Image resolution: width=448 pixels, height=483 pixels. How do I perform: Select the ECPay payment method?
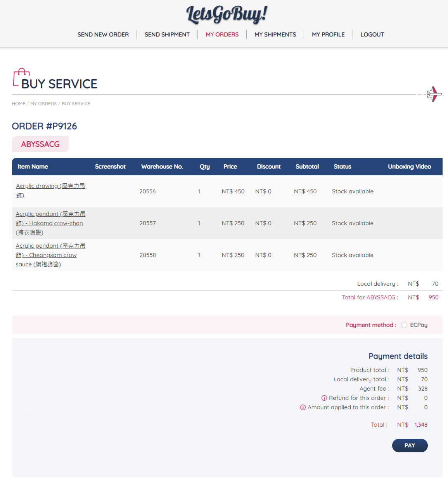tap(404, 325)
